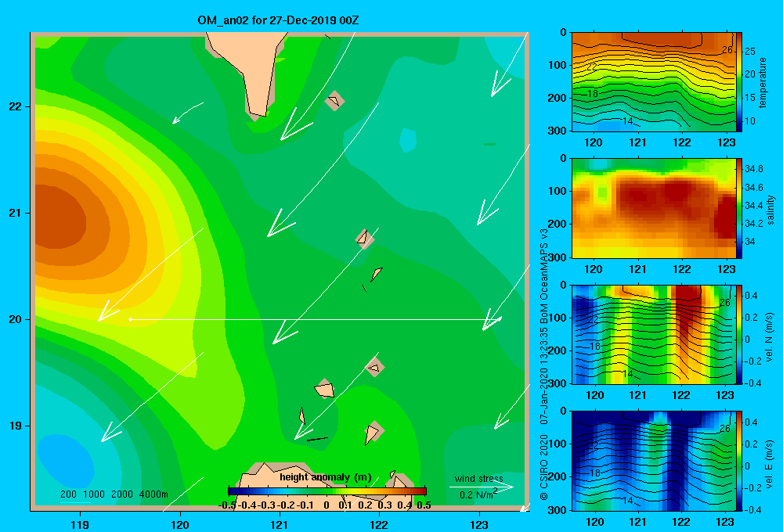Select the salinity color bar
This screenshot has width=783, height=532.
point(739,208)
